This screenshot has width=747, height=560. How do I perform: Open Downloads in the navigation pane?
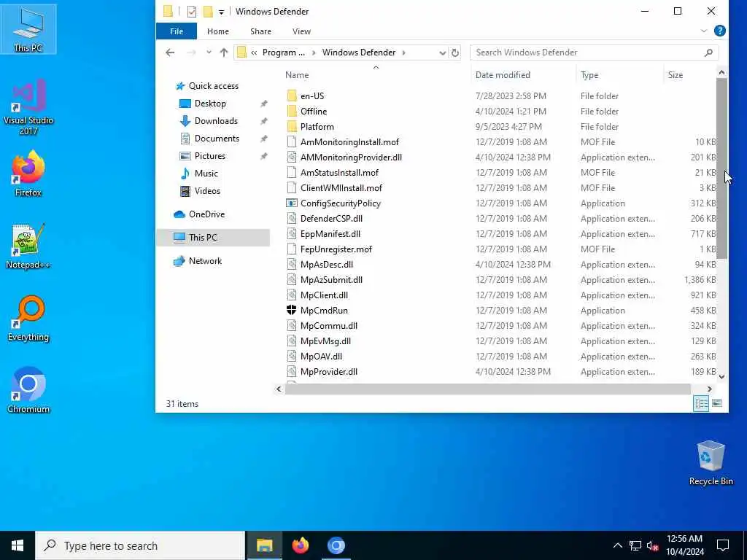coord(216,121)
